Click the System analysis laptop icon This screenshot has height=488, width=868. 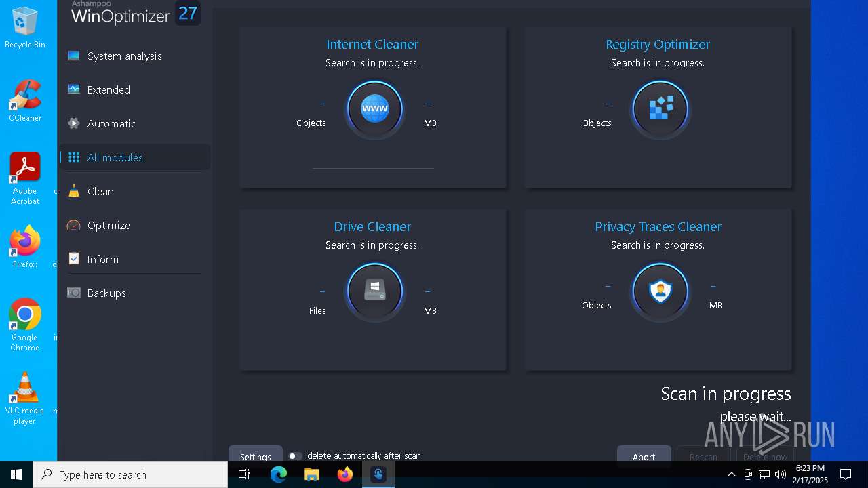click(x=74, y=56)
